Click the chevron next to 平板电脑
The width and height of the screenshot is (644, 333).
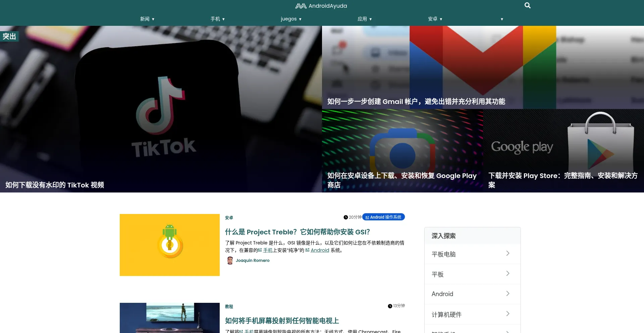tap(508, 254)
